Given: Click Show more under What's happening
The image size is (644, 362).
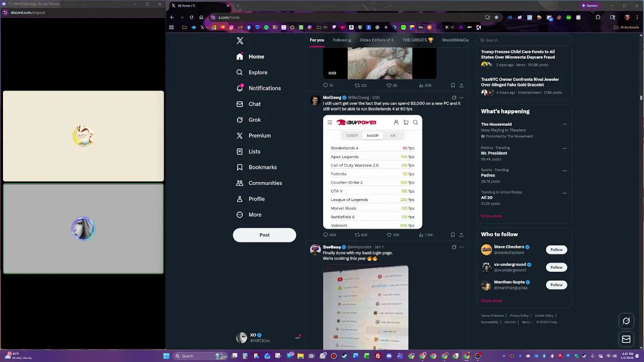Looking at the screenshot, I should coord(492,216).
